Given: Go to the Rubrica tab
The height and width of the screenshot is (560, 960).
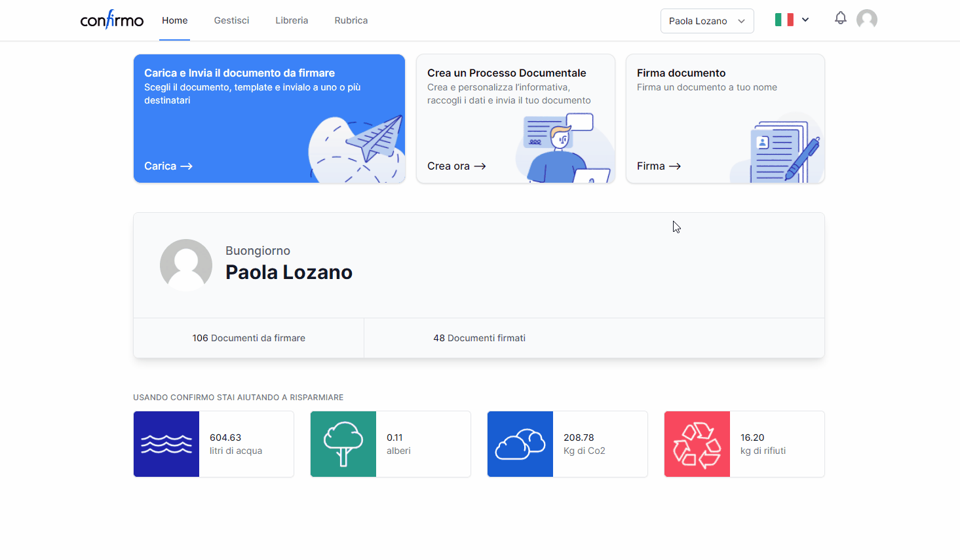Looking at the screenshot, I should (x=351, y=20).
